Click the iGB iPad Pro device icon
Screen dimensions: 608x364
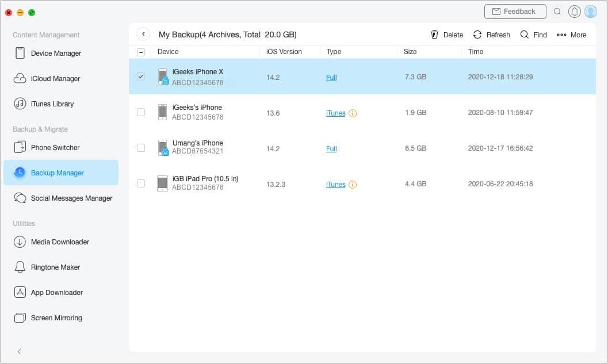[162, 183]
